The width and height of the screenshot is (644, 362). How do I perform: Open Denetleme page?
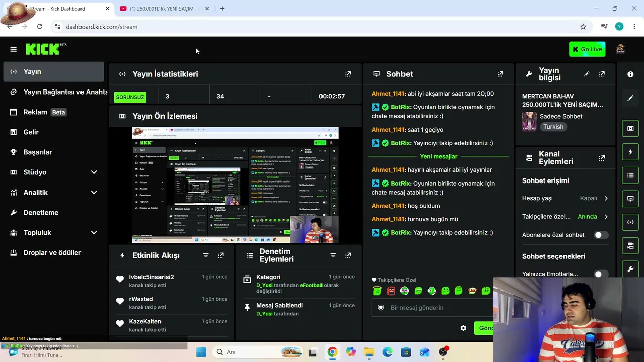(x=53, y=213)
